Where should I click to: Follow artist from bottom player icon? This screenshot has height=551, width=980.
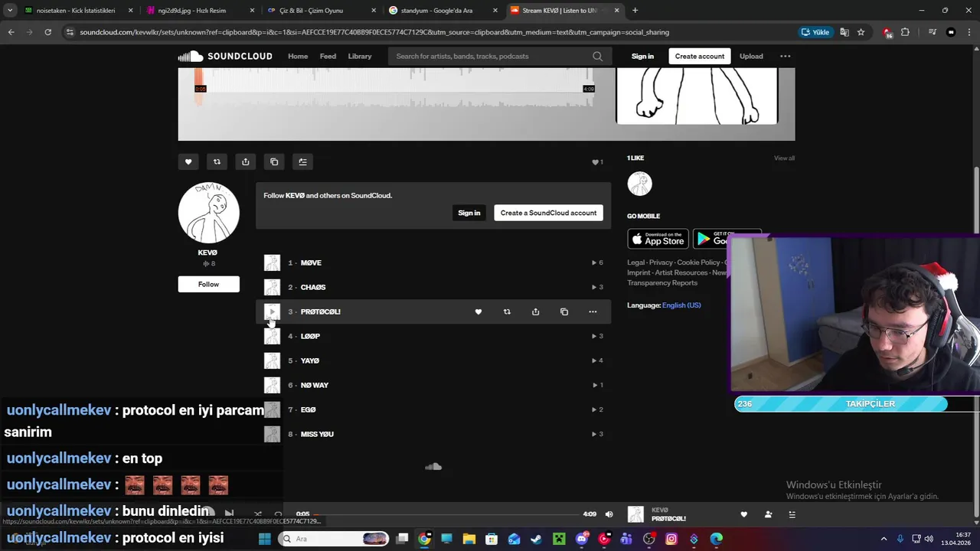coord(768,514)
